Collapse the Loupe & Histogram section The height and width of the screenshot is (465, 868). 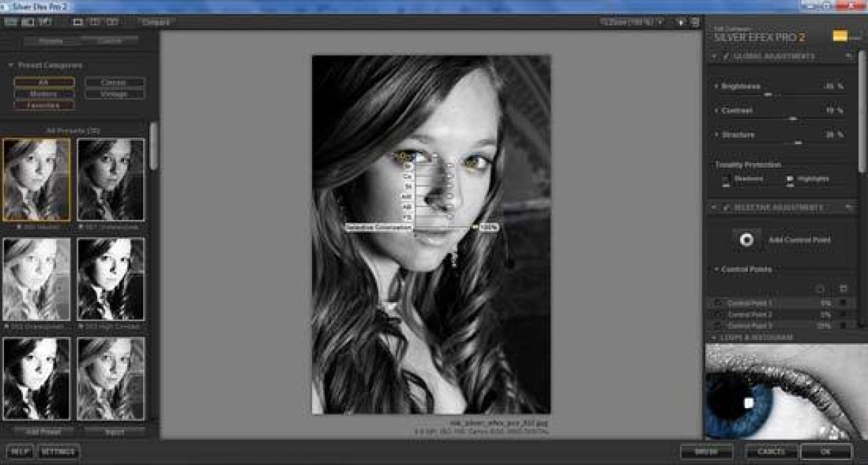coord(713,337)
